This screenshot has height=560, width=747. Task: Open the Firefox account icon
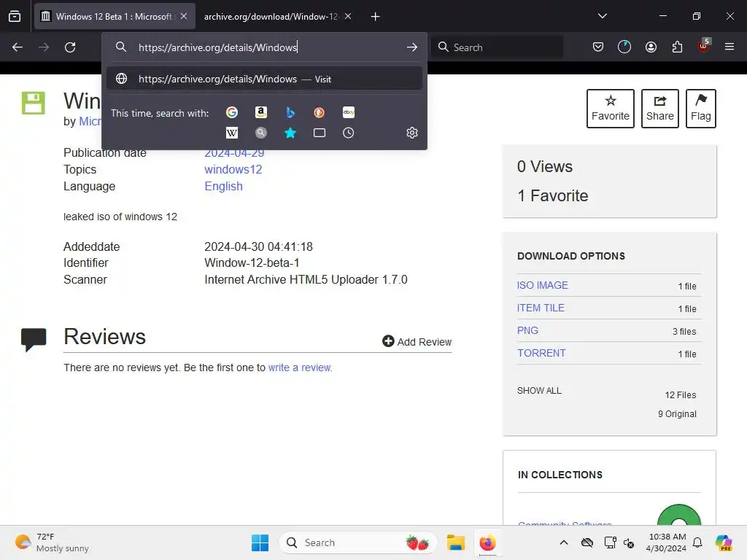tap(651, 47)
